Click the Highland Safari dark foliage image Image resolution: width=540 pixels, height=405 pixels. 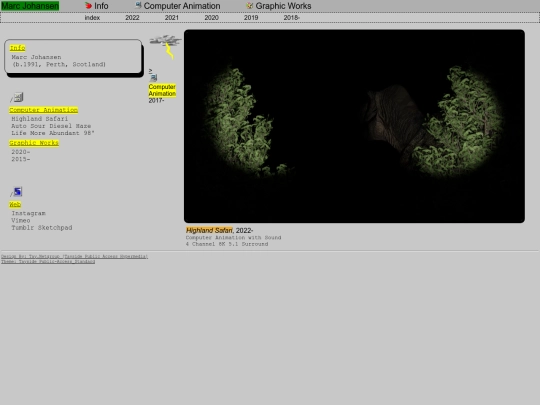pyautogui.click(x=354, y=126)
